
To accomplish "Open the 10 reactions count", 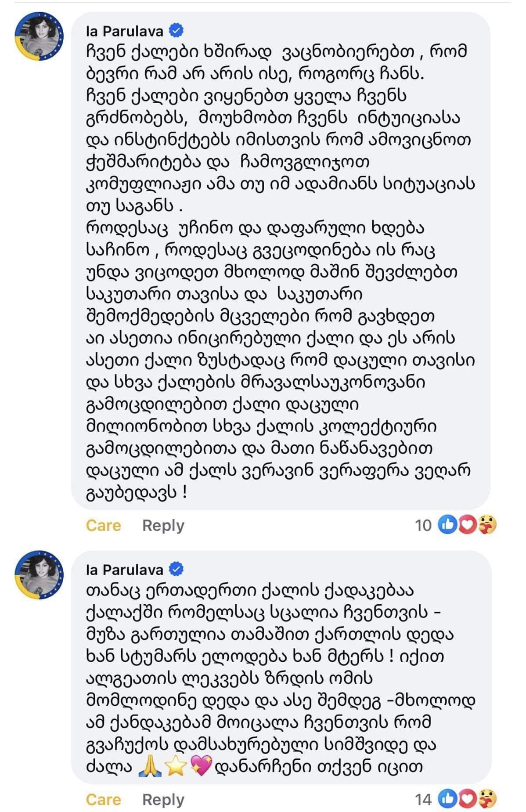I will tap(423, 525).
